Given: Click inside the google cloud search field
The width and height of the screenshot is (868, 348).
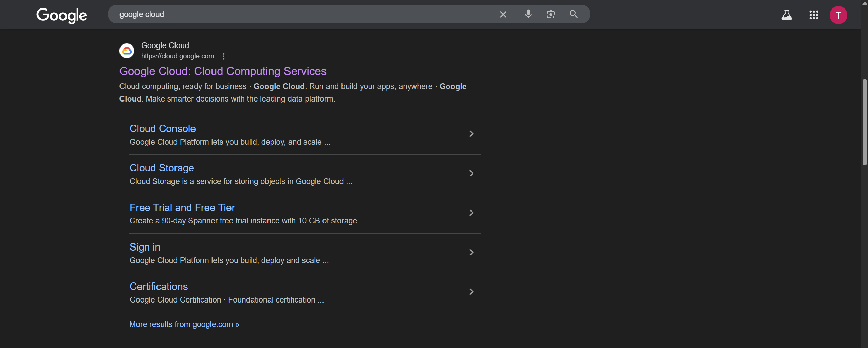Looking at the screenshot, I should (306, 14).
